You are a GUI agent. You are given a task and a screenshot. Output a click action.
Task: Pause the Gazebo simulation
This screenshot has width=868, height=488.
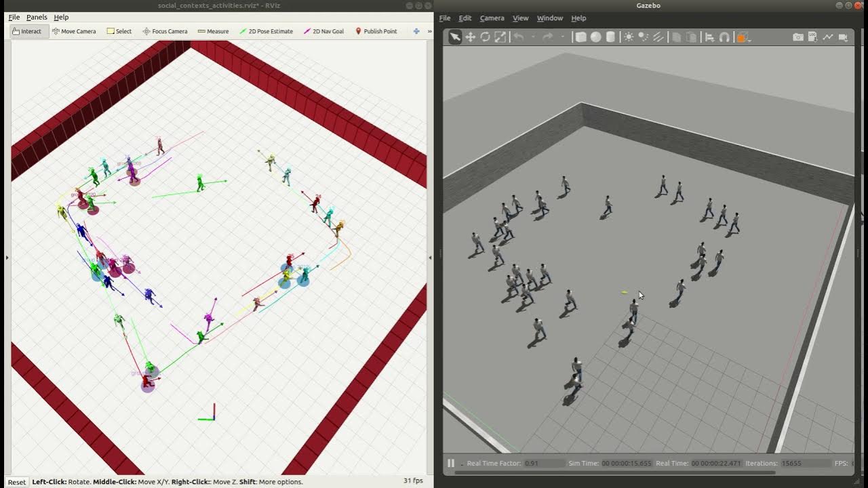[451, 463]
